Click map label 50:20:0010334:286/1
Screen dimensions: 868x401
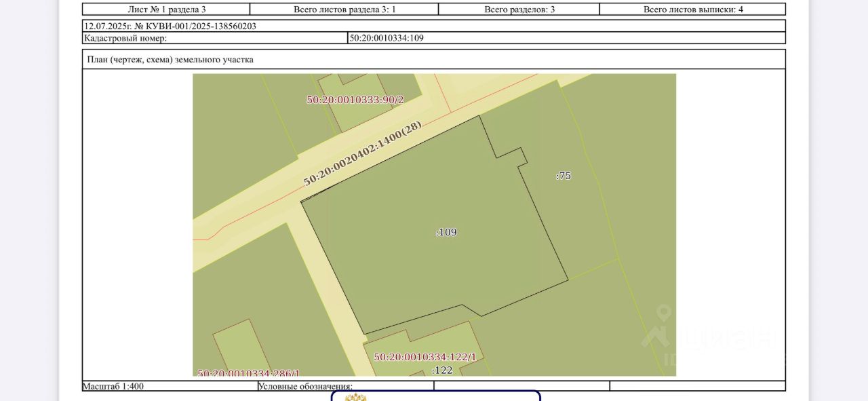click(x=249, y=373)
